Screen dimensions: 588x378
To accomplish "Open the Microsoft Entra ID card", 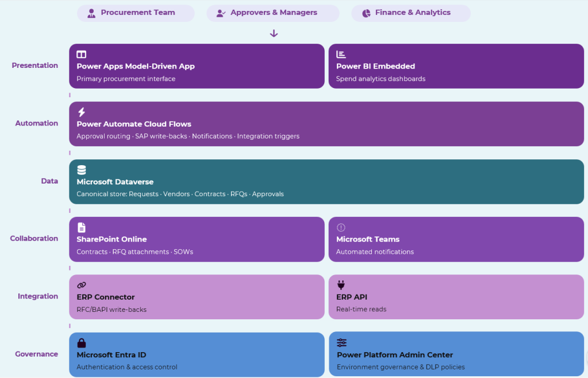I will (x=197, y=354).
